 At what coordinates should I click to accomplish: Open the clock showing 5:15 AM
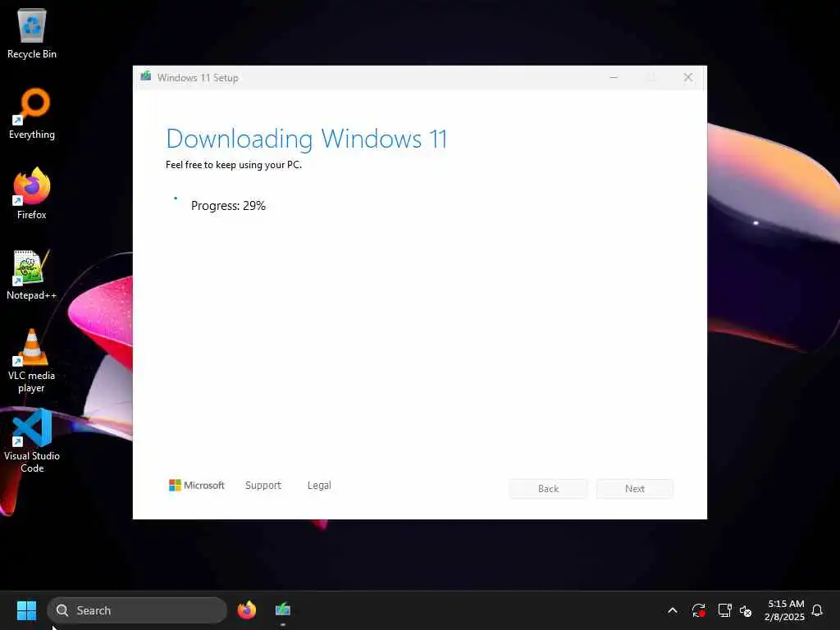785,610
